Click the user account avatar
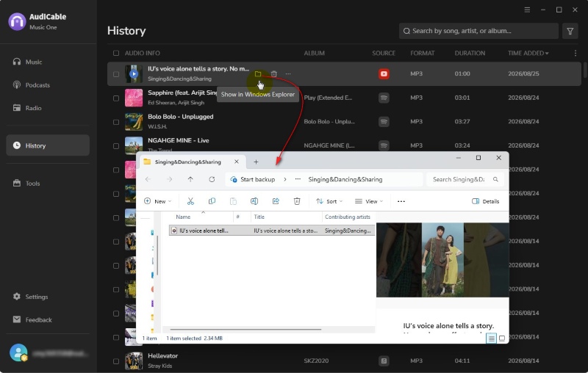 [x=18, y=352]
